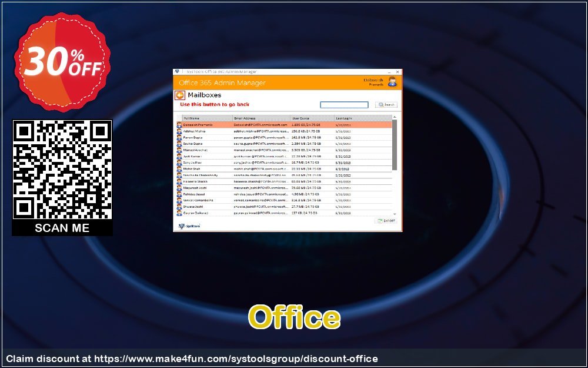The height and width of the screenshot is (368, 588).
Task: Click the Export button
Action: [386, 221]
